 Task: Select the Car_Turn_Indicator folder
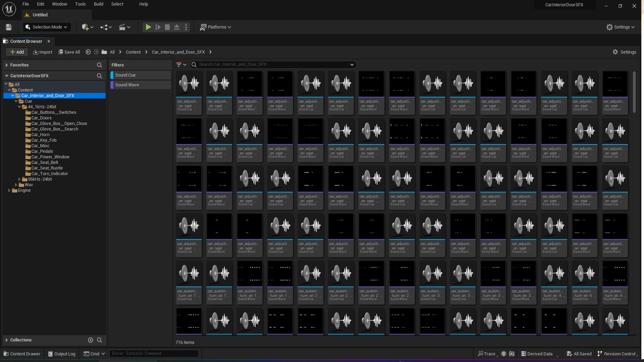click(x=49, y=173)
